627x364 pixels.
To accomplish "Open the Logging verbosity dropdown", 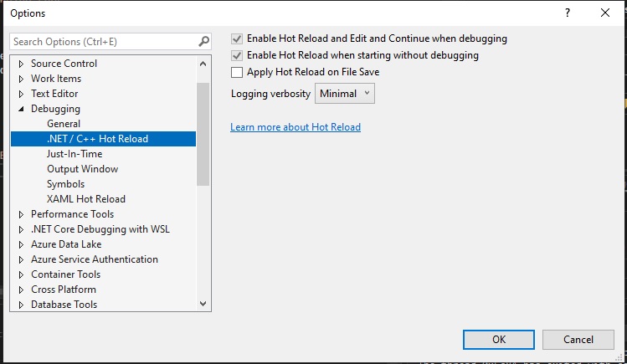I will click(x=345, y=94).
